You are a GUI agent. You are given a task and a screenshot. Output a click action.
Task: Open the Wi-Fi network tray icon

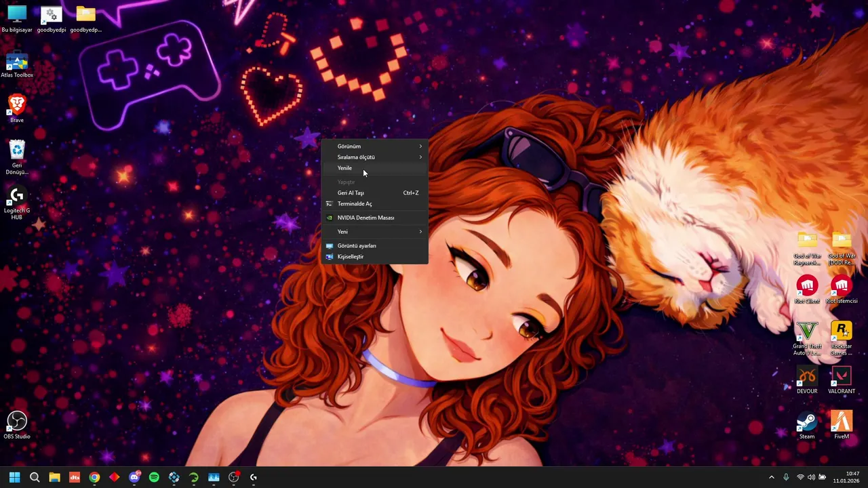[x=800, y=477]
